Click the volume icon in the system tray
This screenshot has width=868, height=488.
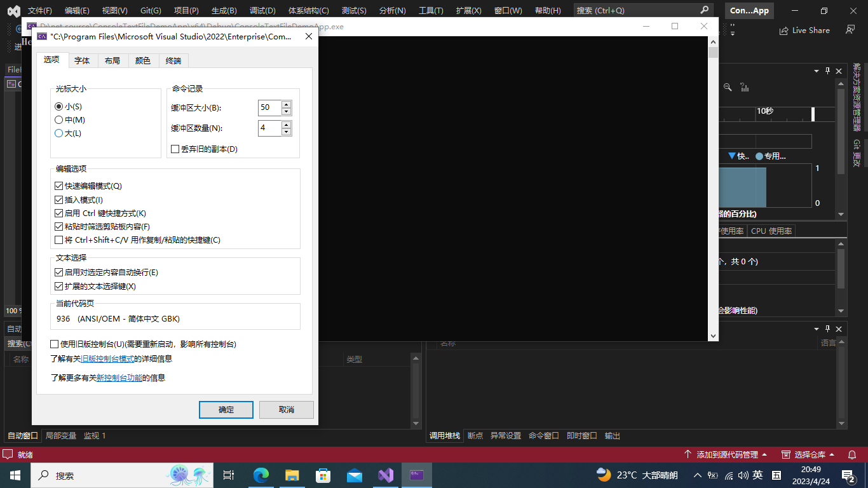[x=743, y=475]
